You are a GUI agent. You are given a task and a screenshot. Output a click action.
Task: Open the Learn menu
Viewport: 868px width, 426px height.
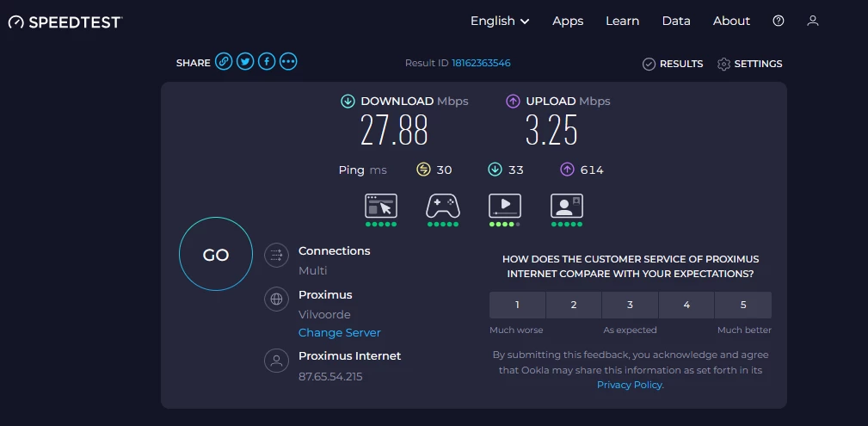coord(622,21)
